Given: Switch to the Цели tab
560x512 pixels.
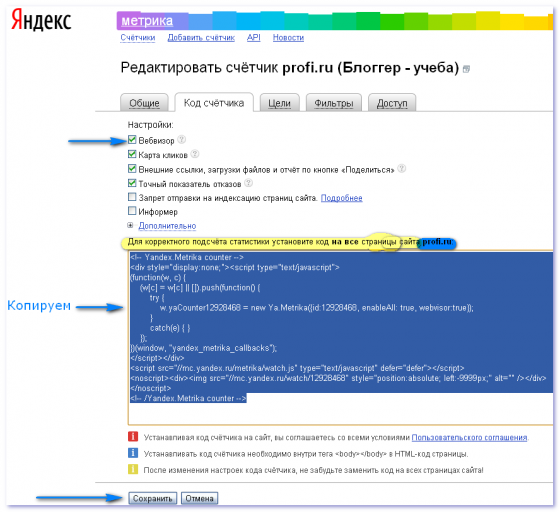Looking at the screenshot, I should 279,103.
